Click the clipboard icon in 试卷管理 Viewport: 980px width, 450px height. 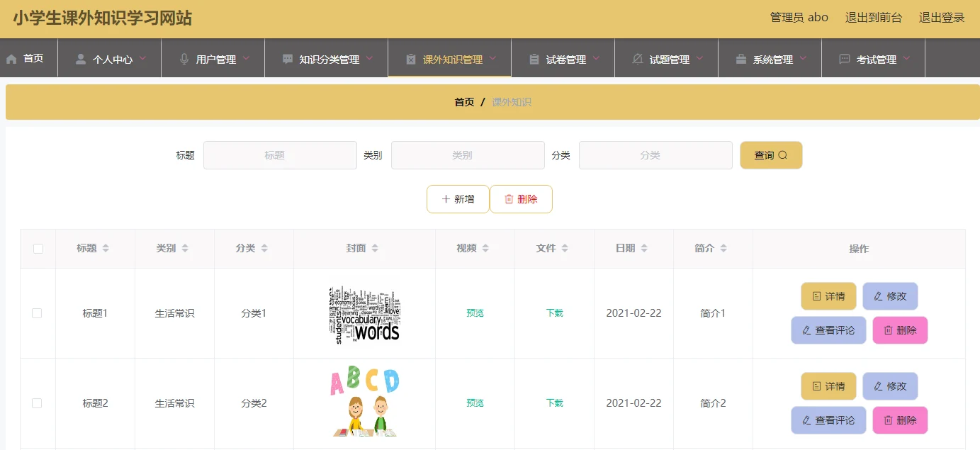coord(534,59)
